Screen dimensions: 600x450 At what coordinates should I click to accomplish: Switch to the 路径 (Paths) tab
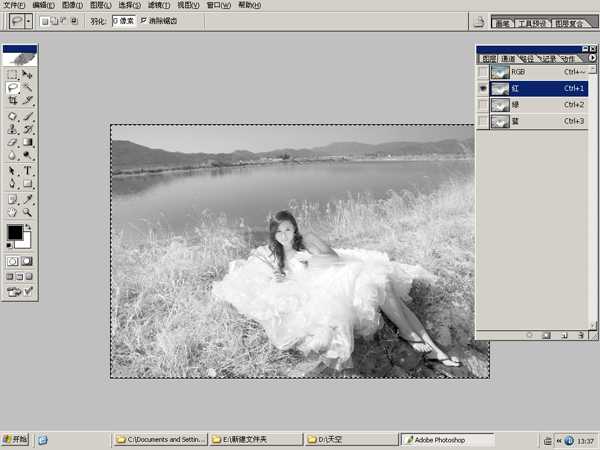click(527, 59)
